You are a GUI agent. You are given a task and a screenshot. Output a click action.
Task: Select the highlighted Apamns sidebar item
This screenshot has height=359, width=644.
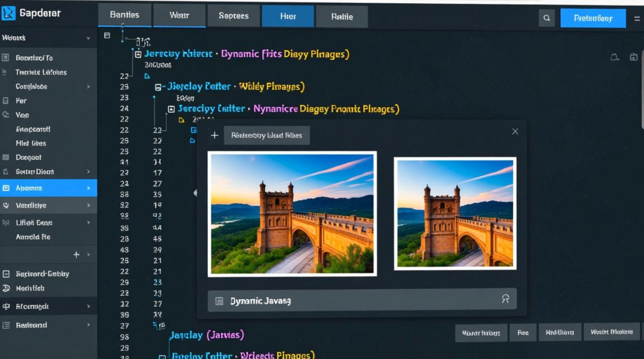pos(48,188)
